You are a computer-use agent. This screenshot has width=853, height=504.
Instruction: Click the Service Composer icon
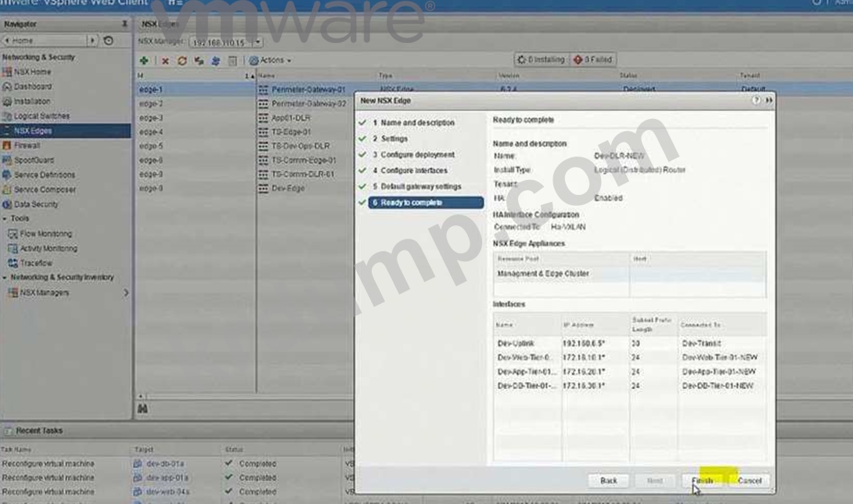point(7,189)
